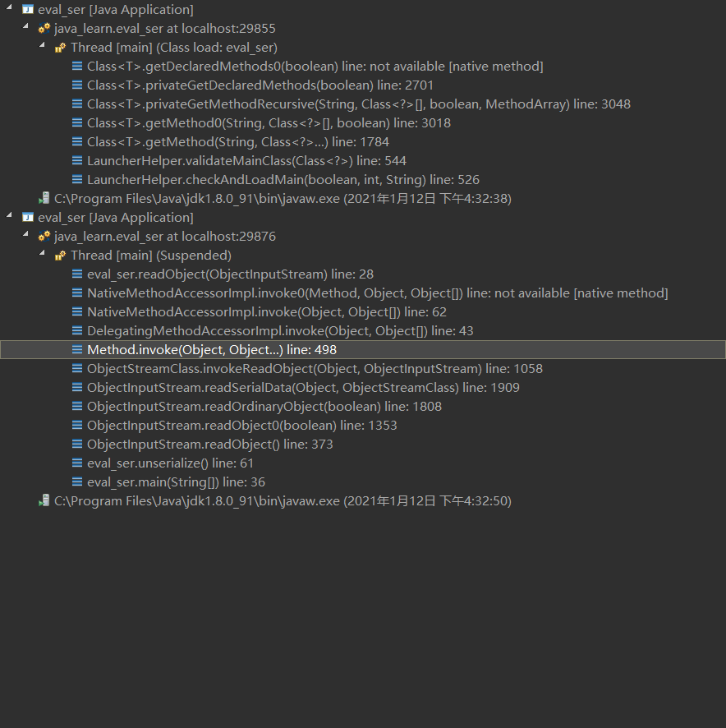The height and width of the screenshot is (728, 726).
Task: Select frame ObjectInputStream.readSerialData line: 1909
Action: point(303,388)
